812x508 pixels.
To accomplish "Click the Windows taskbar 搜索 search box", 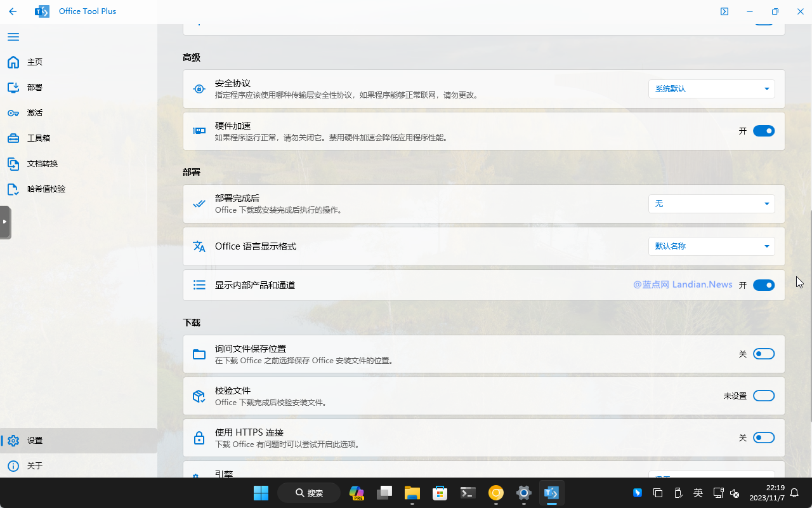I will [310, 493].
